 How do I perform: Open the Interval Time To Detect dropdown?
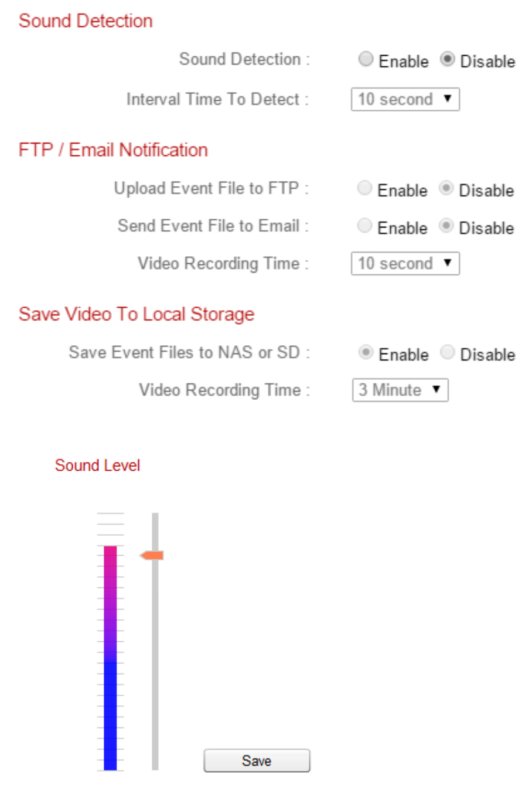(x=405, y=99)
